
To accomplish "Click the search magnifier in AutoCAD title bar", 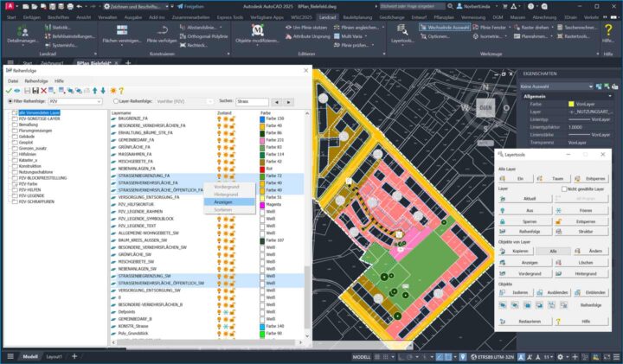I will [450, 6].
